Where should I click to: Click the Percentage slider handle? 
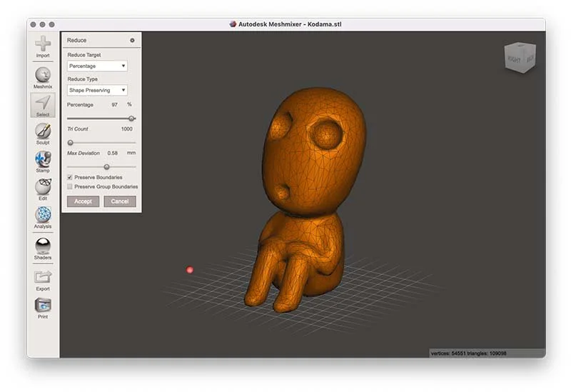pyautogui.click(x=131, y=119)
